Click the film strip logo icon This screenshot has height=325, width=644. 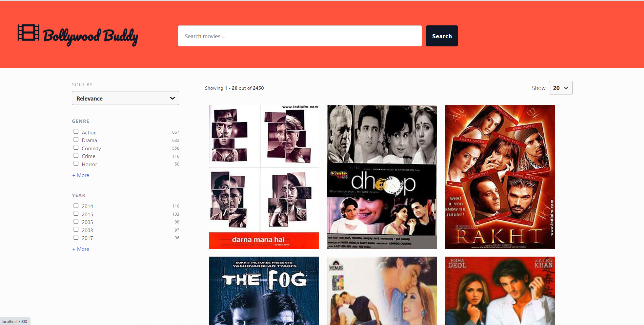tap(28, 32)
